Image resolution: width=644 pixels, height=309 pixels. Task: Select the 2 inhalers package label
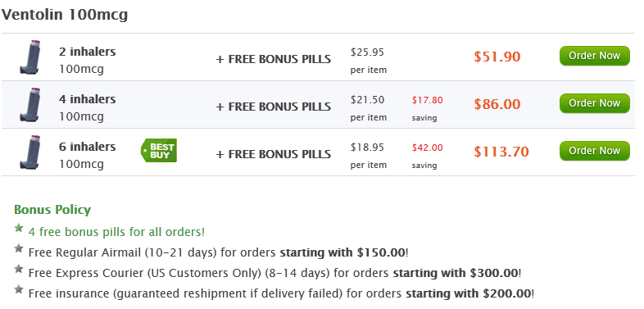click(x=87, y=52)
